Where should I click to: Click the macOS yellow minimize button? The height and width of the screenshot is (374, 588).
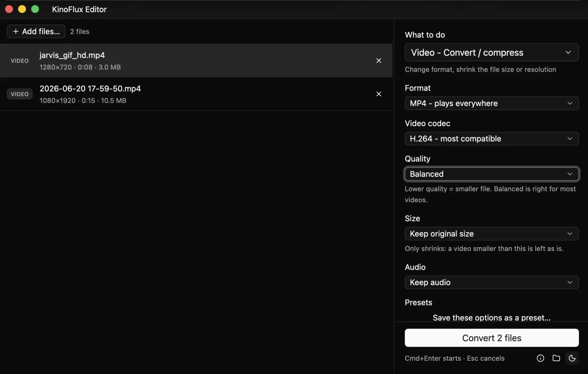pyautogui.click(x=22, y=9)
